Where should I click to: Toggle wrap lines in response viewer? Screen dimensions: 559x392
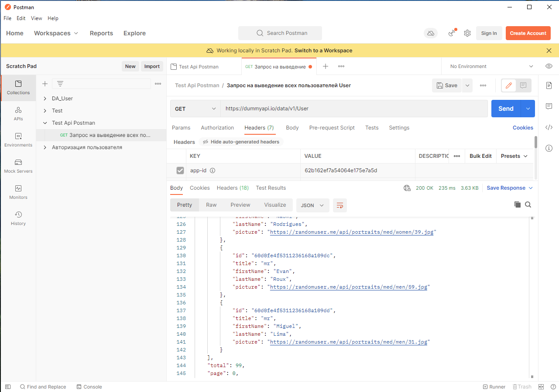340,205
